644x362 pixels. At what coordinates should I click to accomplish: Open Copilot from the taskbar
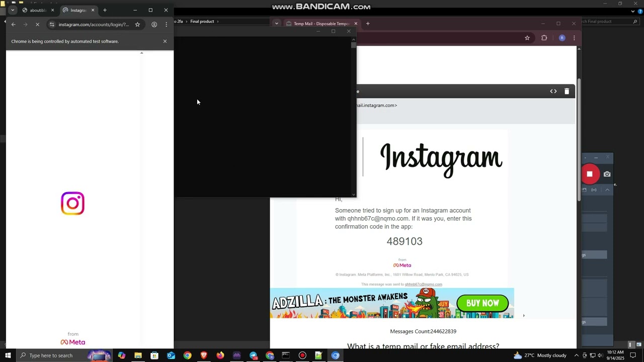[121, 355]
